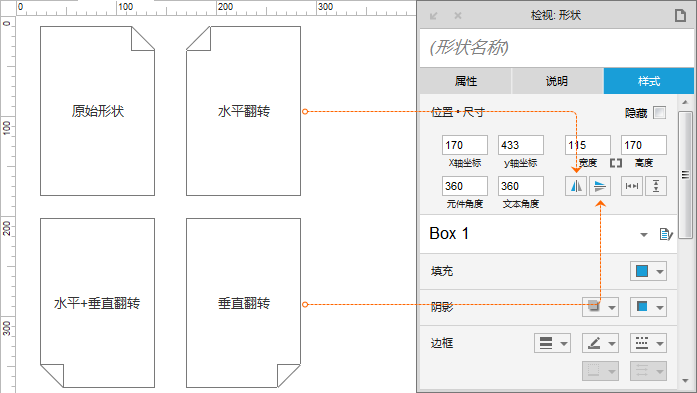This screenshot has width=697, height=393.
Task: Open the border line width dropdown
Action: point(564,343)
